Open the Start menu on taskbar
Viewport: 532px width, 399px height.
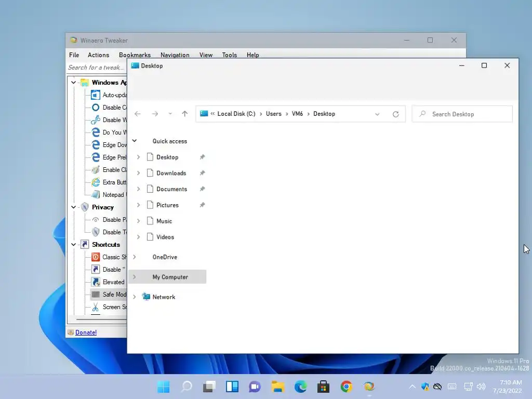click(x=164, y=387)
